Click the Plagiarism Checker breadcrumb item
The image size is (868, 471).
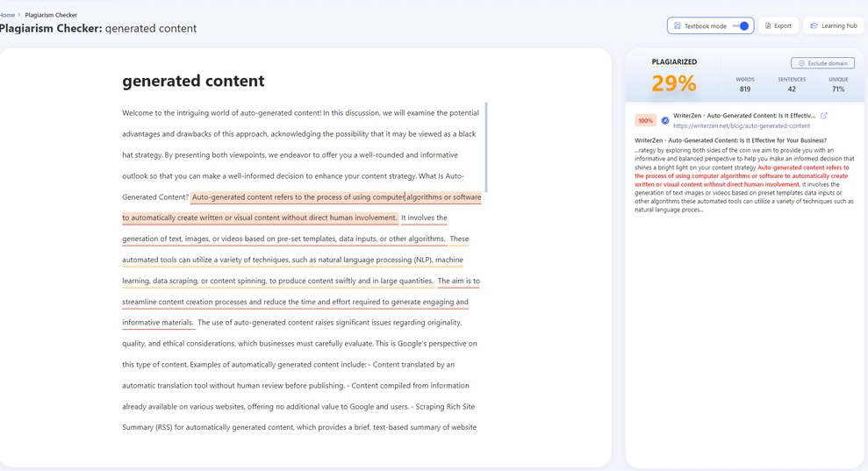pos(51,15)
